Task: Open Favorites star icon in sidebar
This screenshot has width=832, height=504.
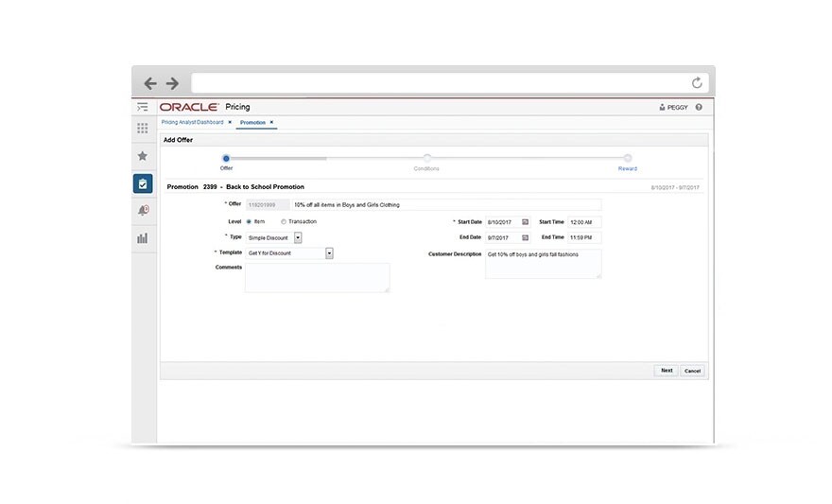Action: [x=142, y=156]
